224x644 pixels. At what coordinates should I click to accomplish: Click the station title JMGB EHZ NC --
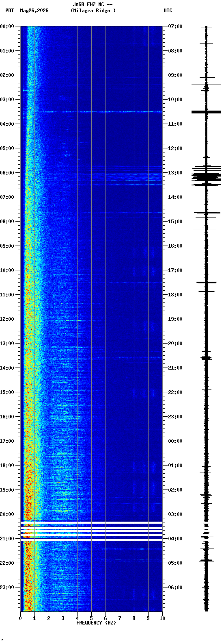93,4
